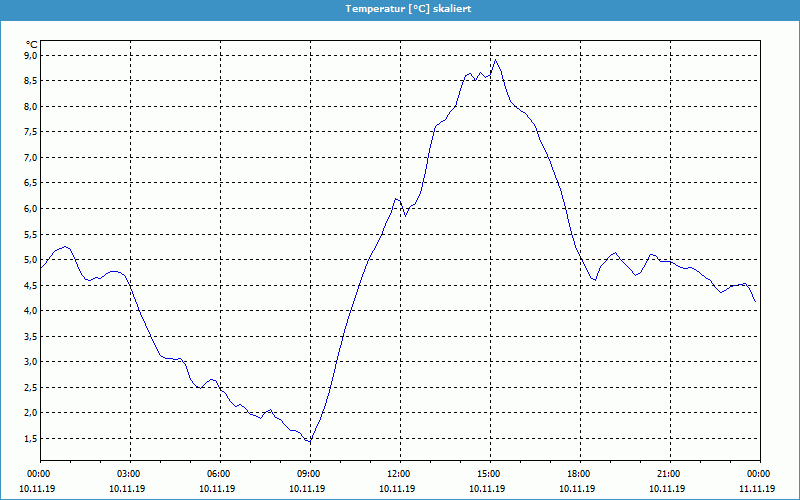Click the "10.11.19" date under 03:00
The width and height of the screenshot is (800, 500).
pyautogui.click(x=127, y=488)
